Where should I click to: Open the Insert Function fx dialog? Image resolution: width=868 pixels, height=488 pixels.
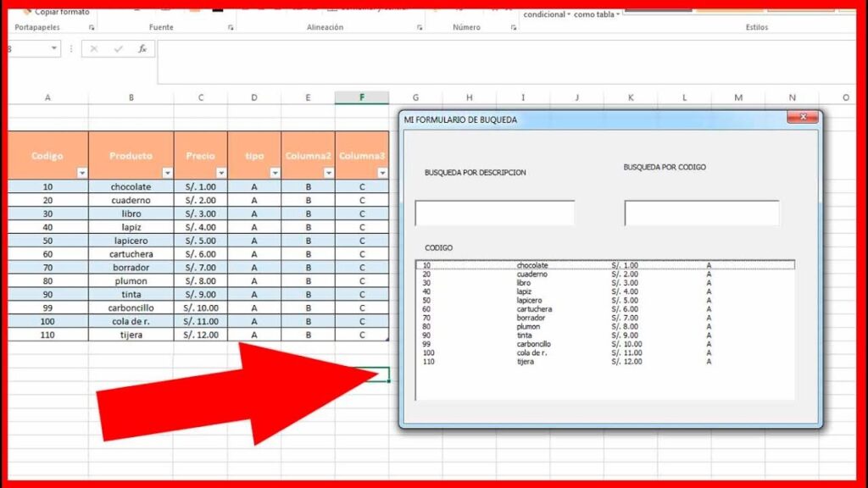click(x=141, y=48)
